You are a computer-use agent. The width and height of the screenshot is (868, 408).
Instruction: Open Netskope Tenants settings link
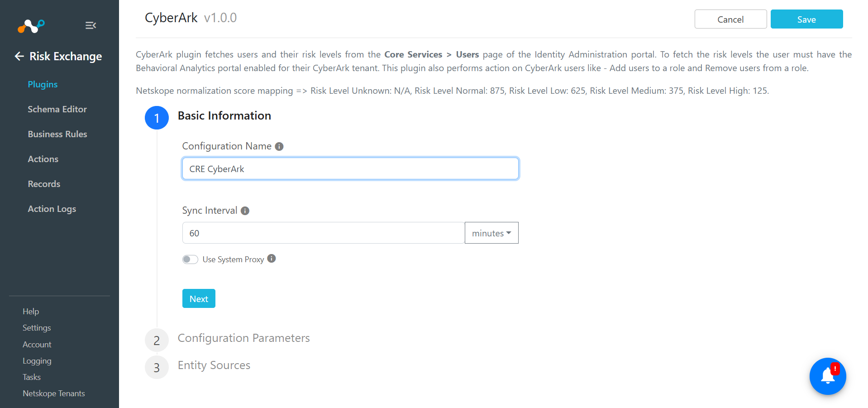tap(54, 394)
